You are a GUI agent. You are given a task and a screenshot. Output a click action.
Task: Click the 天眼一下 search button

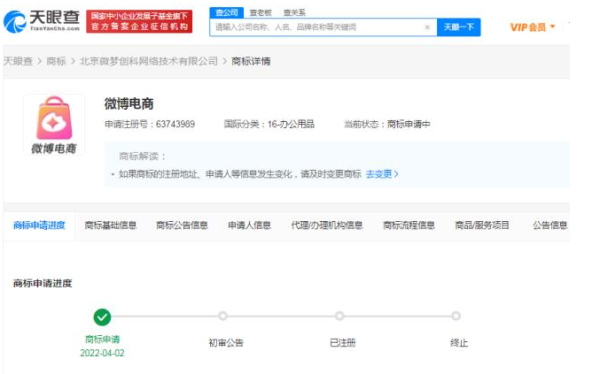coord(458,27)
